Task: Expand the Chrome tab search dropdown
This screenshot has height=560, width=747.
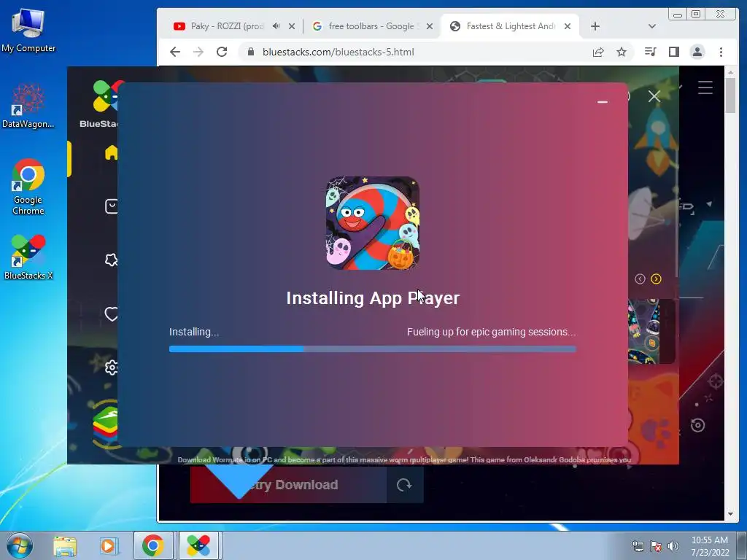Action: 651,26
